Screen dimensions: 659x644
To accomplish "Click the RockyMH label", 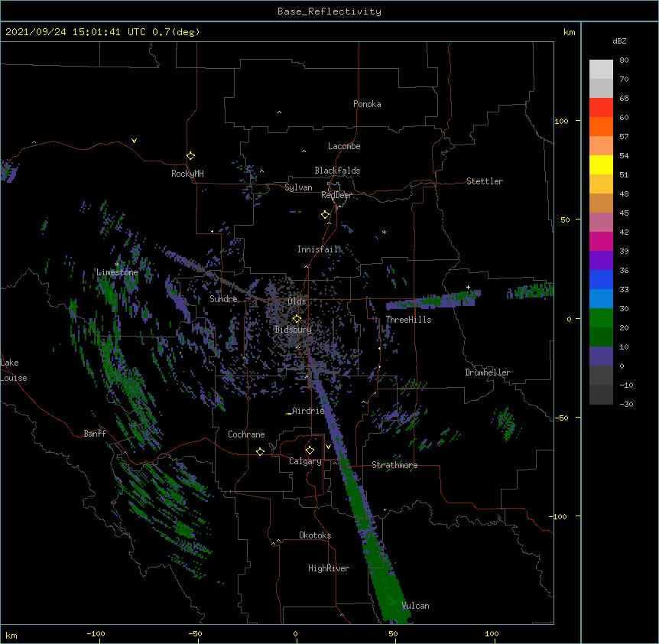I will click(x=187, y=174).
